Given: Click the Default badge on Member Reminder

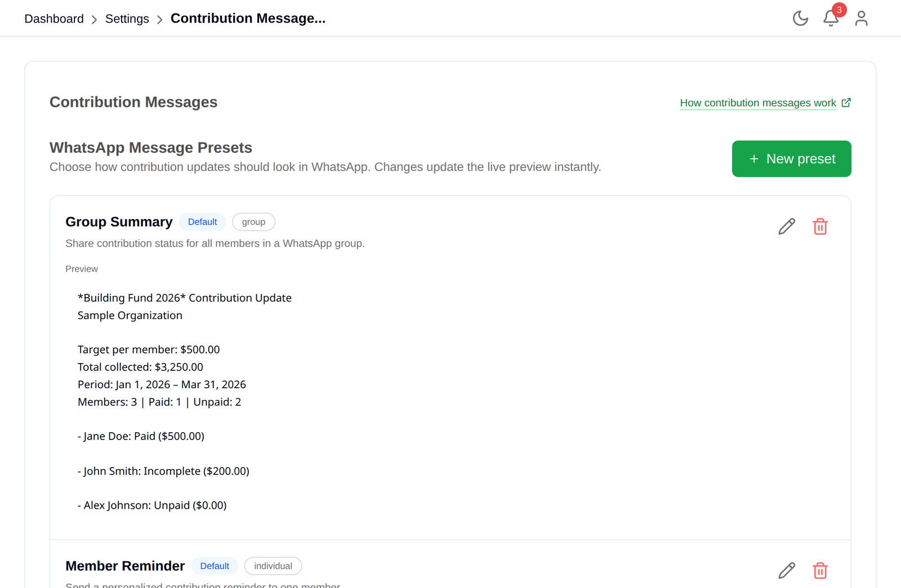Looking at the screenshot, I should (215, 566).
